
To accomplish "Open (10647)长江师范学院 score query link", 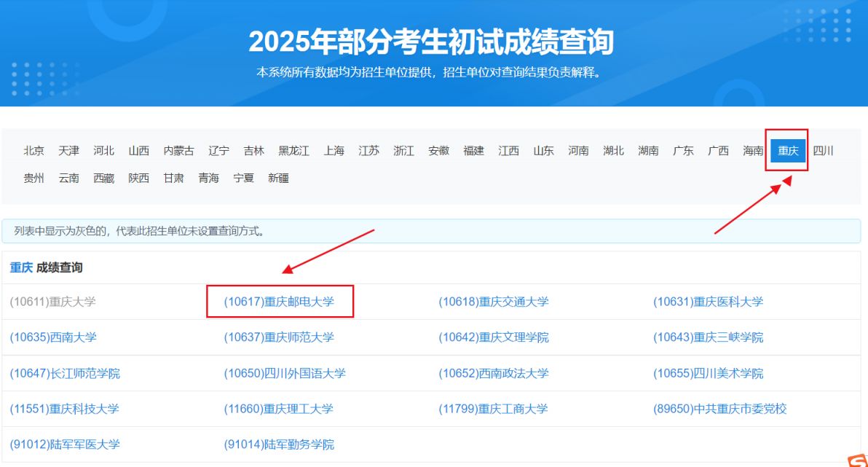I will click(65, 373).
